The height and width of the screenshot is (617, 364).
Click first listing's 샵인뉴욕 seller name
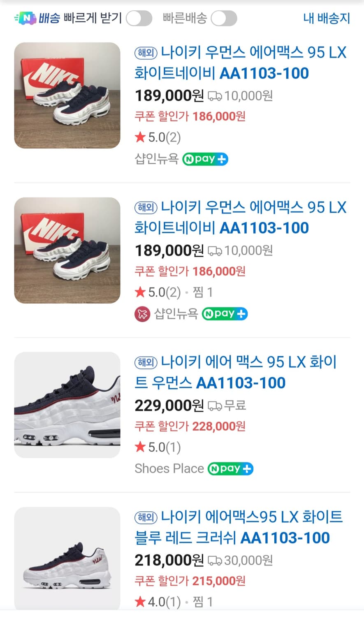point(157,159)
